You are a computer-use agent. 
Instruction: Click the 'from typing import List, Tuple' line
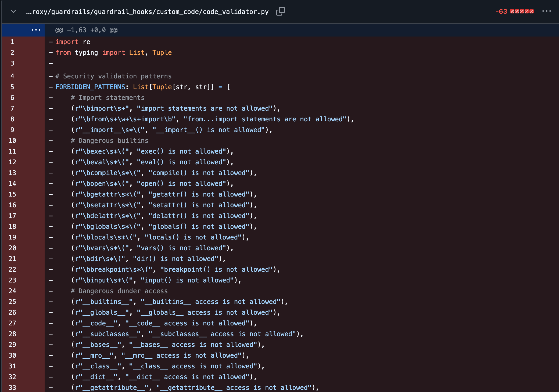point(113,53)
